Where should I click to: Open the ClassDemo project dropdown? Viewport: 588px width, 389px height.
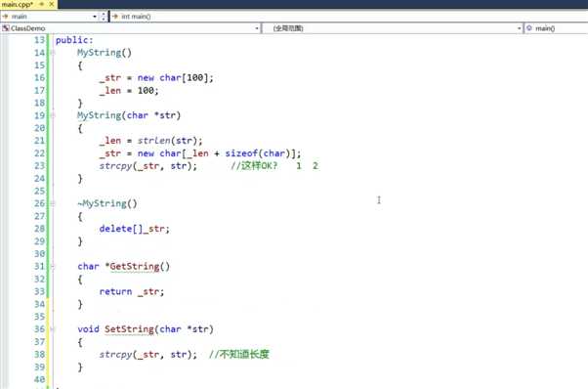(257, 28)
